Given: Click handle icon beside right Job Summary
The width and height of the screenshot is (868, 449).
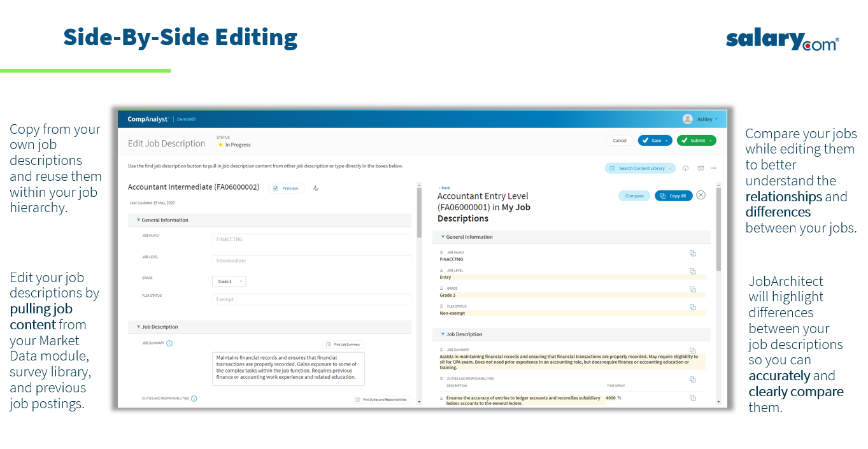Looking at the screenshot, I should 441,350.
